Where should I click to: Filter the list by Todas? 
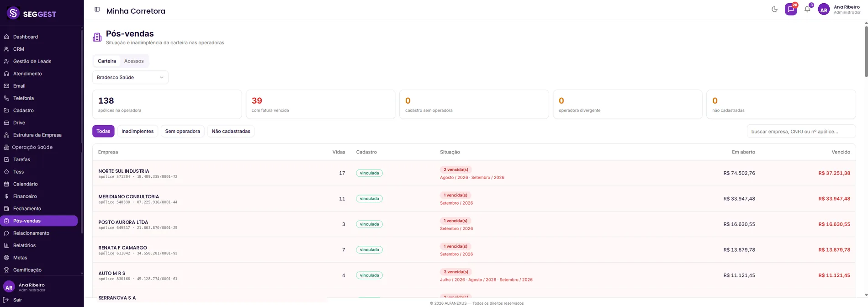(x=103, y=131)
